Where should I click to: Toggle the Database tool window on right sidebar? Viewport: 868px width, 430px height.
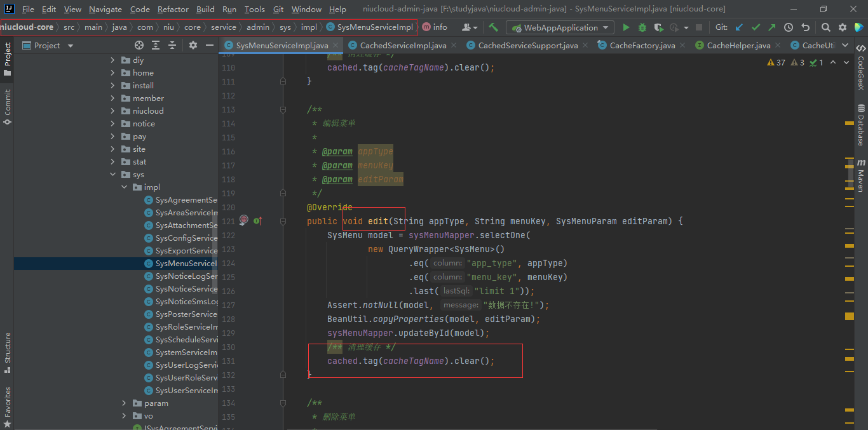(861, 124)
